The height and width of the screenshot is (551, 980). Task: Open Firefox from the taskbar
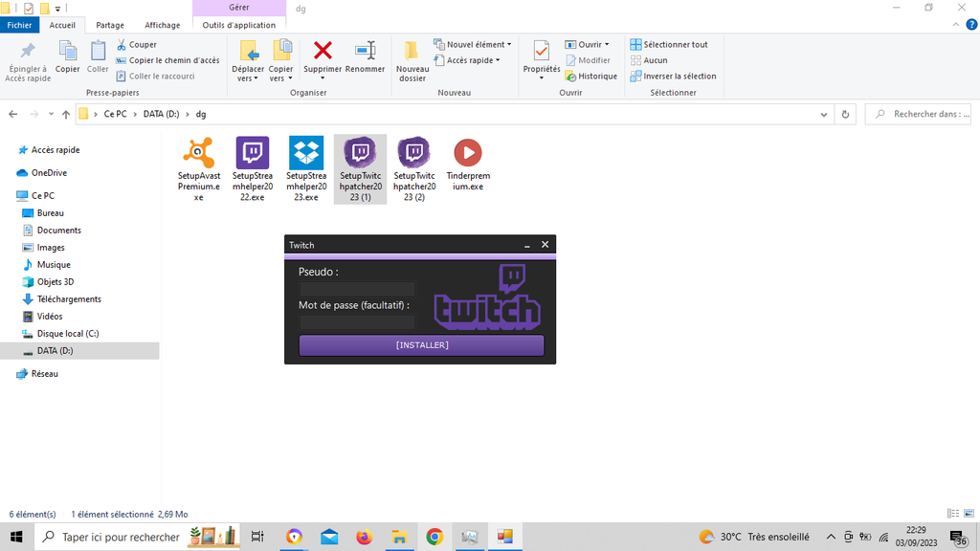364,537
